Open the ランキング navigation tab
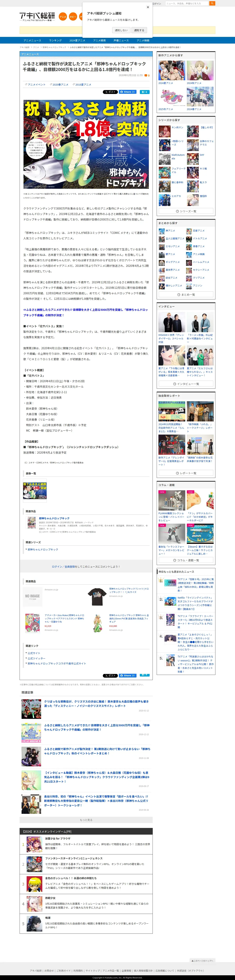Screen dimensions: 235x980 [55, 40]
